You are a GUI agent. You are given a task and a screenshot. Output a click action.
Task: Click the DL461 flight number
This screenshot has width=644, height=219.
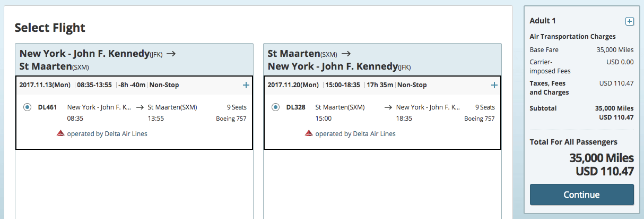point(47,107)
